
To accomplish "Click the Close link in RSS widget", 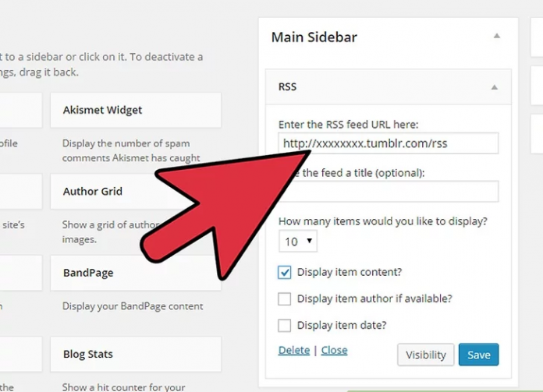I will (334, 351).
